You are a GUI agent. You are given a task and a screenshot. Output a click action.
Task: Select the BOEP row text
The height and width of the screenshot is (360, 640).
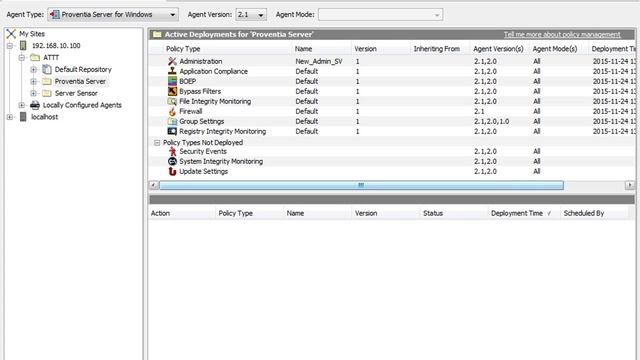point(188,81)
